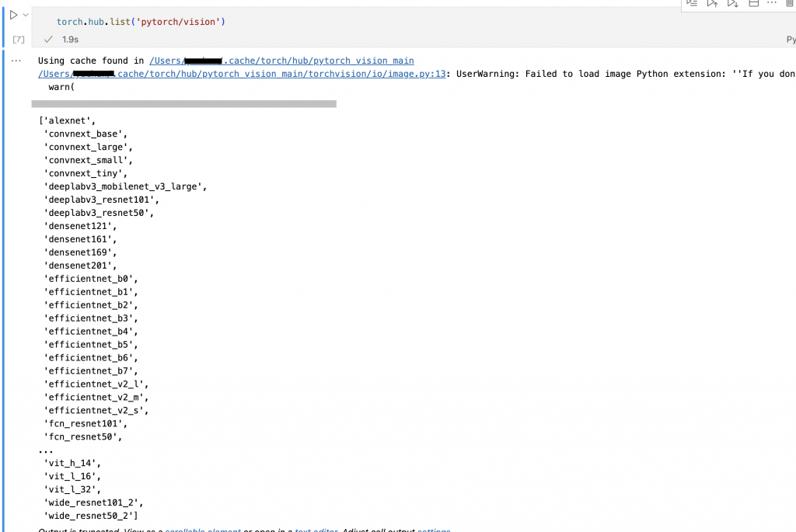Viewport: 796px width, 532px height.
Task: Select the 'vit_l_16' entry
Action: (x=72, y=477)
